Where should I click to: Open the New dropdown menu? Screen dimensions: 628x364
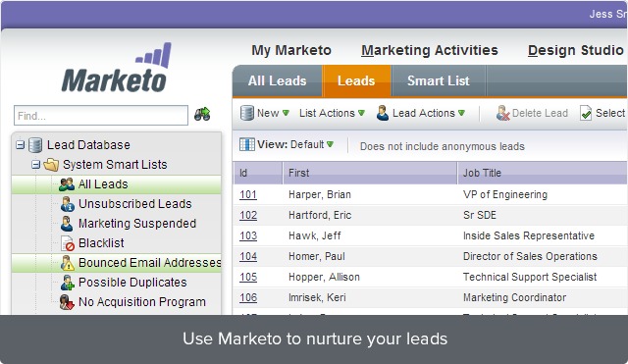click(265, 113)
